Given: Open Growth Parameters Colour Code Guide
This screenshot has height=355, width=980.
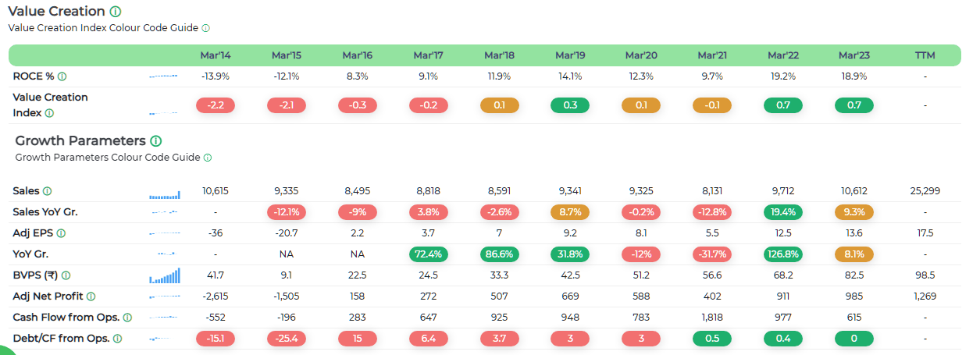Looking at the screenshot, I should [x=108, y=158].
